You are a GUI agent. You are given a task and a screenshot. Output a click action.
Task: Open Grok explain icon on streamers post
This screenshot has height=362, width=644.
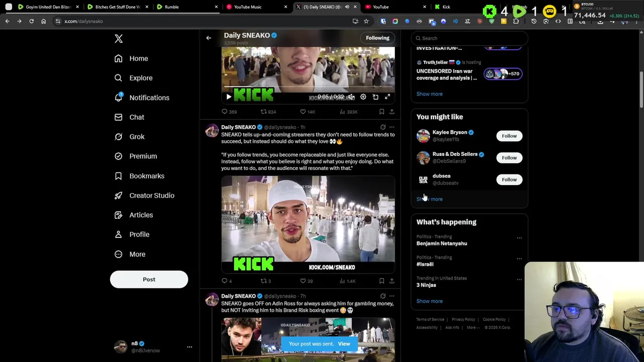(x=383, y=127)
